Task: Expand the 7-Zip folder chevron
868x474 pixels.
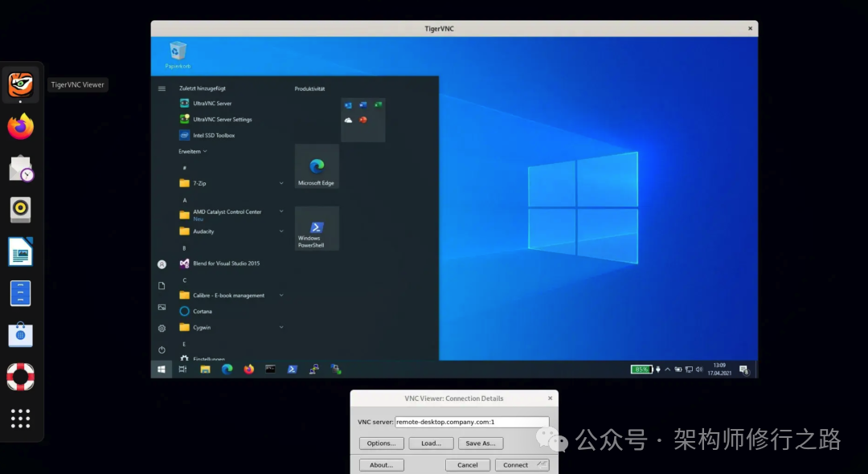Action: point(281,183)
